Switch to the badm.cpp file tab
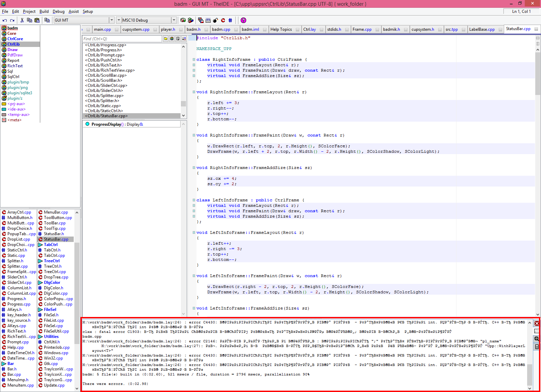 (221, 29)
